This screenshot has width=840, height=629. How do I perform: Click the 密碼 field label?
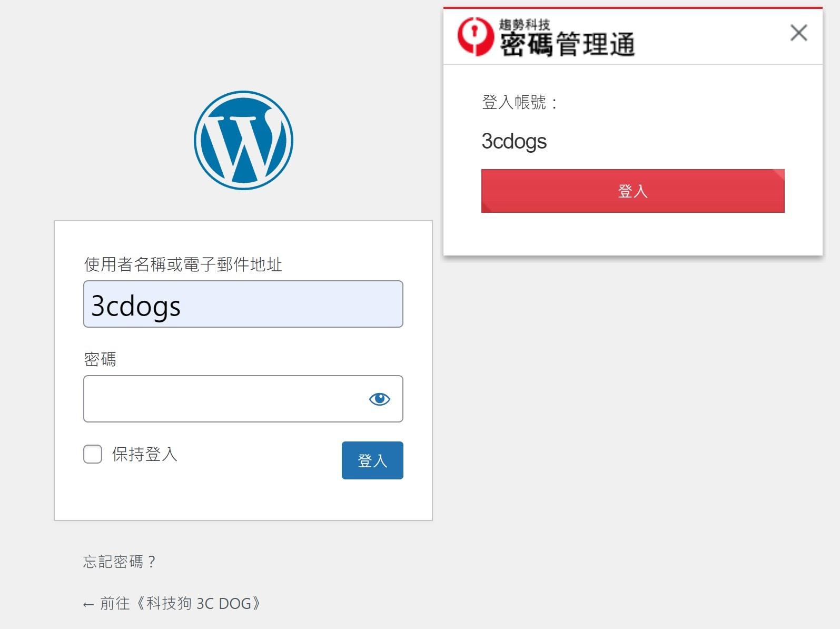(x=100, y=359)
